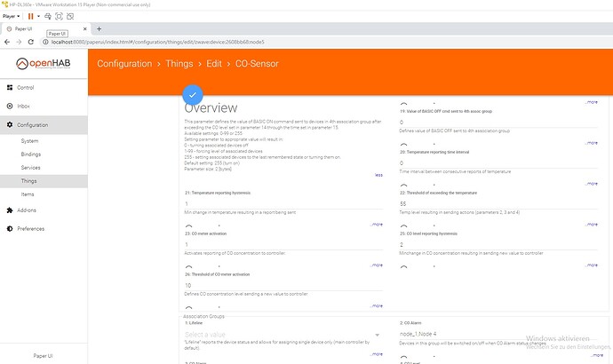Screen dimensions: 613x364
Task: Close the Paper UI browser tab
Action: pyautogui.click(x=84, y=28)
